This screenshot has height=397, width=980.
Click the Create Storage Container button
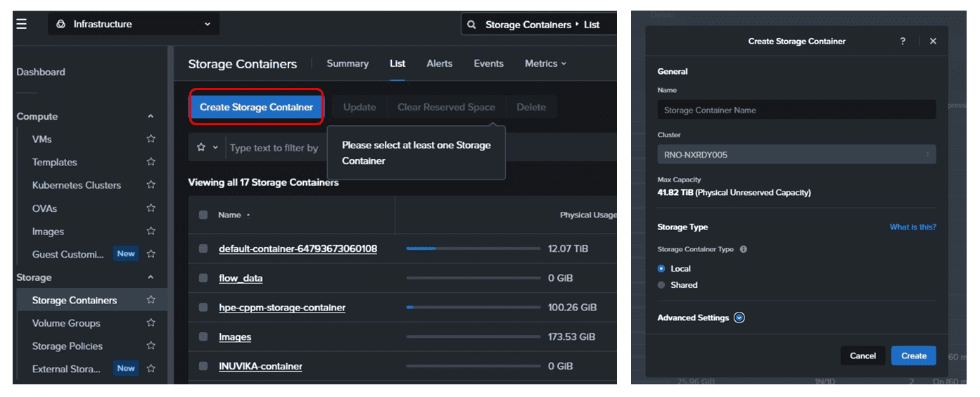tap(256, 107)
